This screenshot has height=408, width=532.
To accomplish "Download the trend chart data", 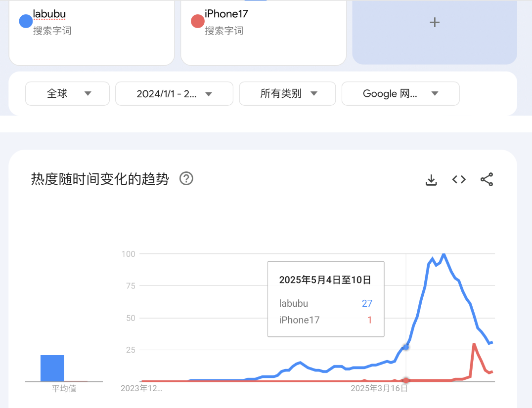I will (431, 180).
